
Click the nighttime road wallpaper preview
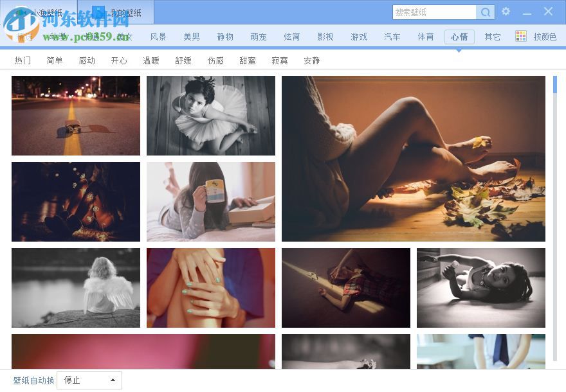point(75,116)
